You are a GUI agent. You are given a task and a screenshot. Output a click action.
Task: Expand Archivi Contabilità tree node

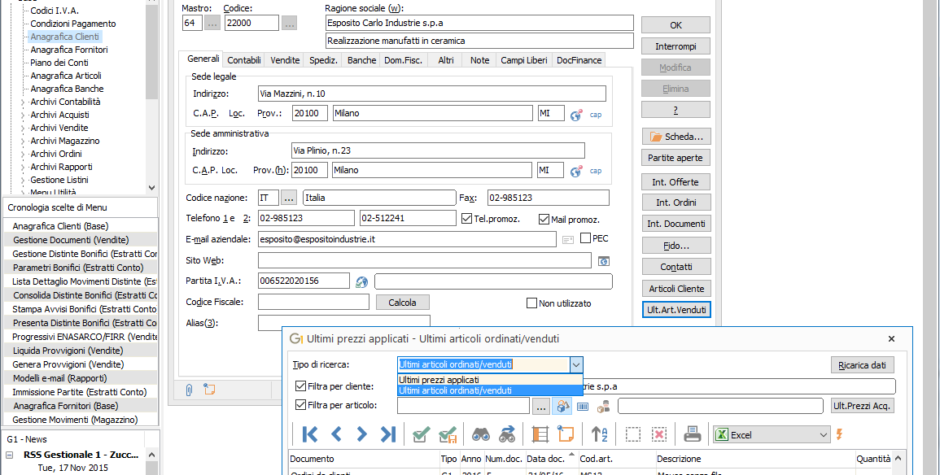(x=23, y=102)
